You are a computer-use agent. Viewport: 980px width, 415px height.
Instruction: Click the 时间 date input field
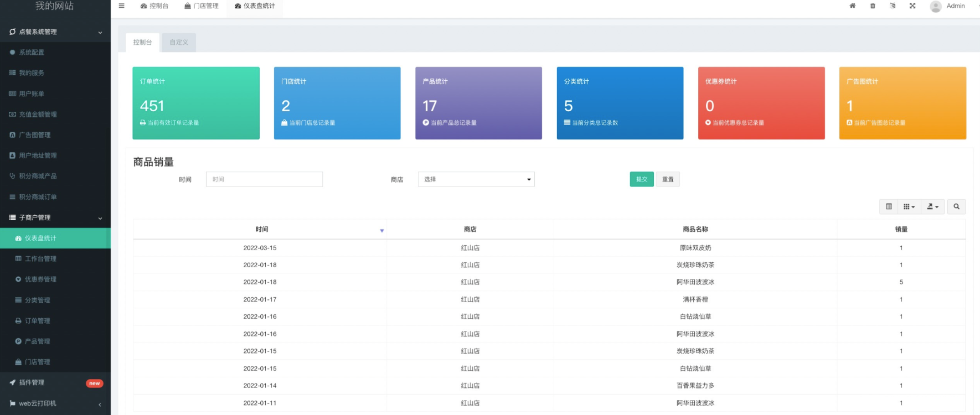pos(264,179)
